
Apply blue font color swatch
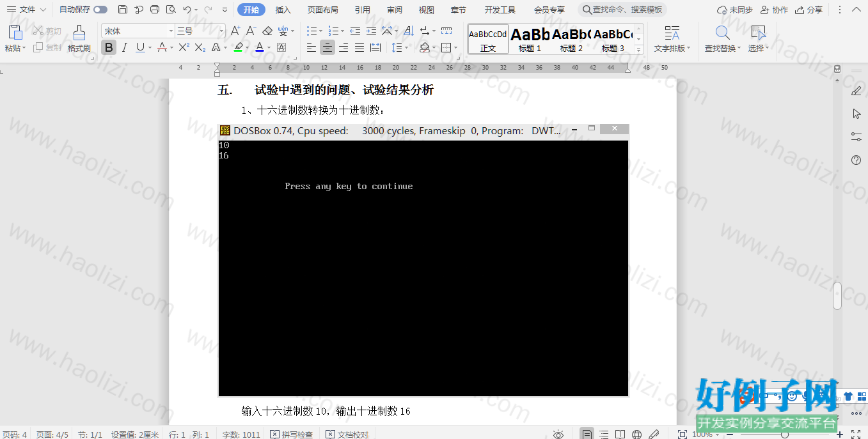click(x=259, y=47)
